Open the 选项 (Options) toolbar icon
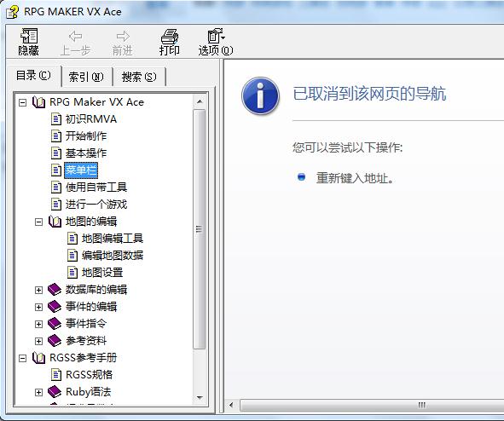The image size is (504, 421). [216, 36]
